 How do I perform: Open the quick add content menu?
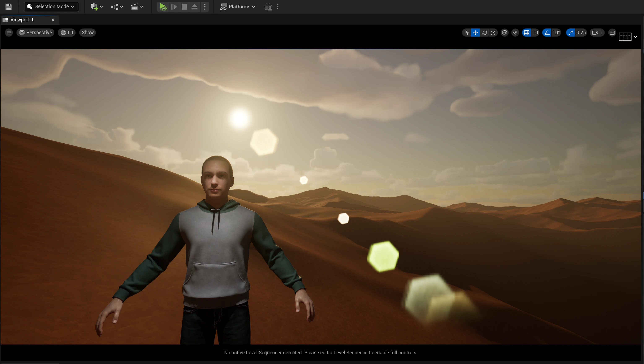[x=96, y=7]
